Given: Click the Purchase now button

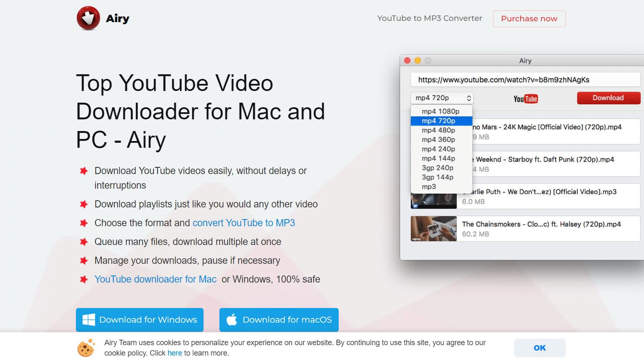Looking at the screenshot, I should [529, 19].
